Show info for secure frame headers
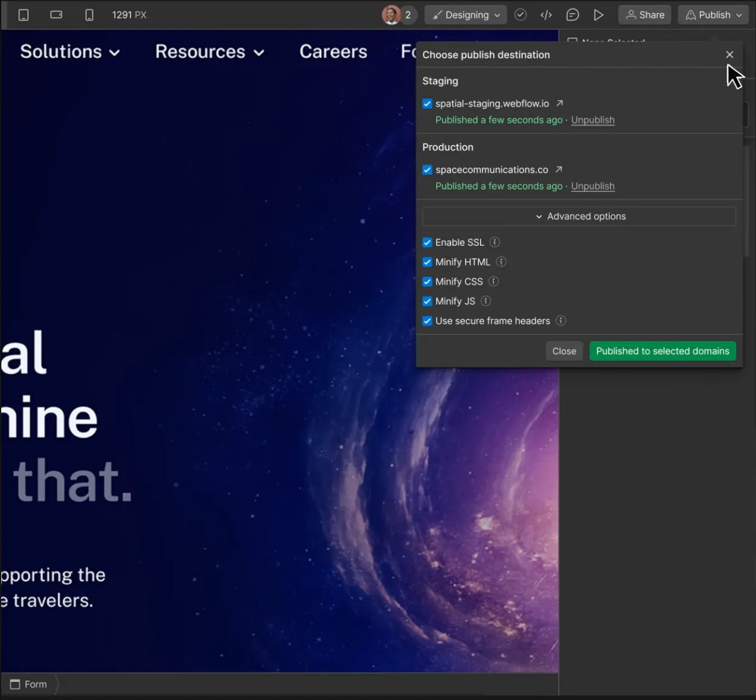Viewport: 756px width, 700px height. tap(561, 320)
